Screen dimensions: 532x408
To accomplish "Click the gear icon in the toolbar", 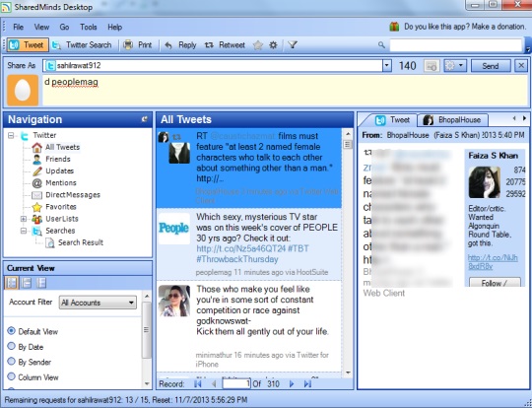I will 273,44.
